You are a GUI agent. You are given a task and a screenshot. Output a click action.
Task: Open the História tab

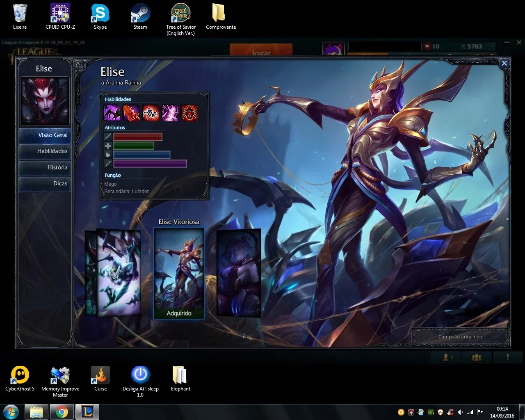[x=45, y=167]
